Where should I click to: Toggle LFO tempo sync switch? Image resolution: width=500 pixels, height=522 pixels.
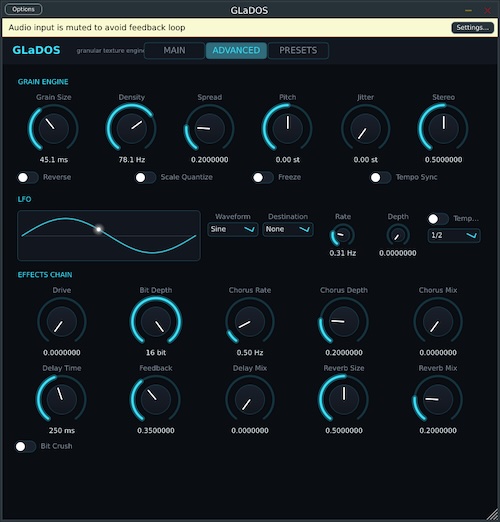[438, 219]
